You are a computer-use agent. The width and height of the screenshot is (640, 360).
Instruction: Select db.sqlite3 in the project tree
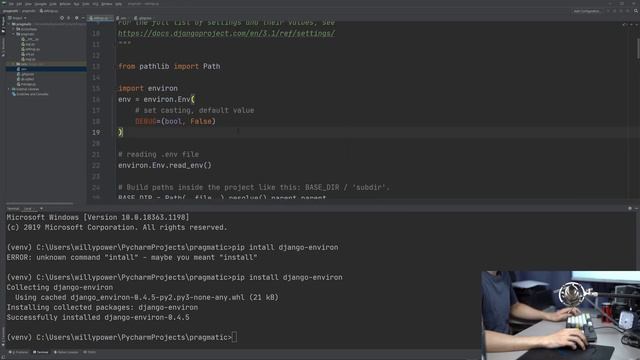pyautogui.click(x=26, y=79)
